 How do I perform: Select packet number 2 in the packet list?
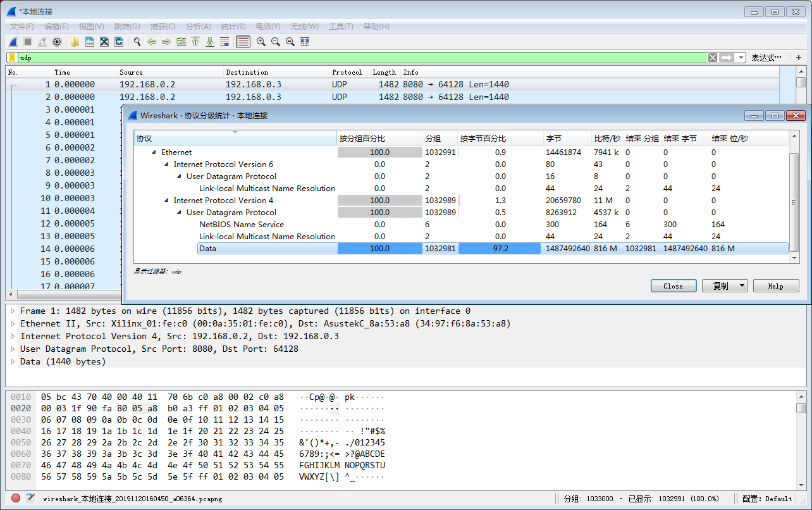[x=392, y=97]
